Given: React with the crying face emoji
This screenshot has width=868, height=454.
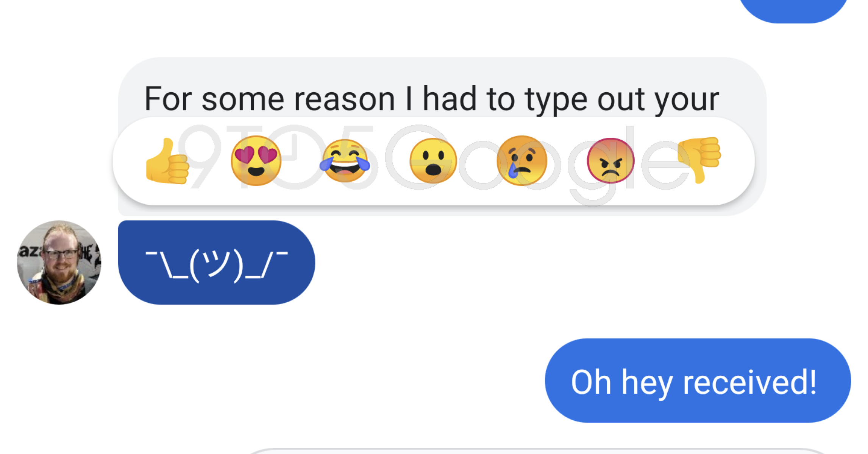Looking at the screenshot, I should point(522,161).
